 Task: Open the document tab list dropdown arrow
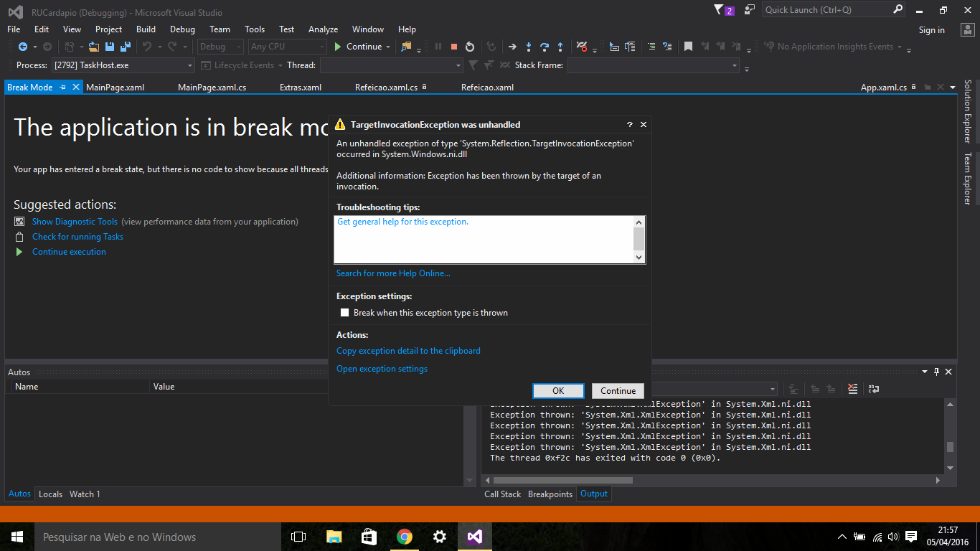(953, 88)
